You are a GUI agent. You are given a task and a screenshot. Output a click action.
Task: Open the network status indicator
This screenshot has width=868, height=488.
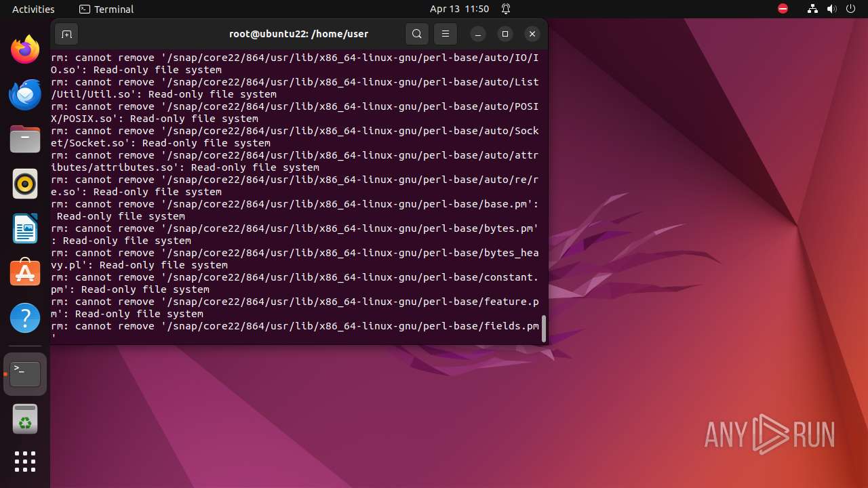click(x=812, y=9)
